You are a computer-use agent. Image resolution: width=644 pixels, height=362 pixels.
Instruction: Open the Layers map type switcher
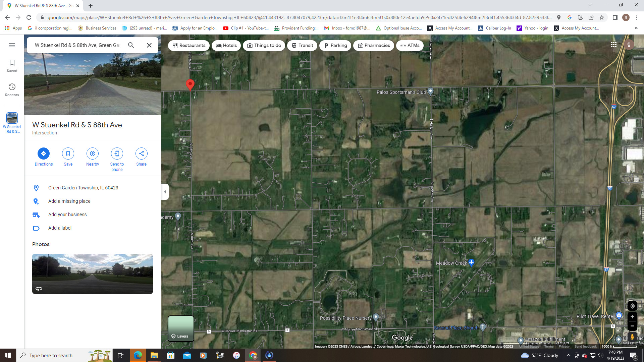click(181, 328)
